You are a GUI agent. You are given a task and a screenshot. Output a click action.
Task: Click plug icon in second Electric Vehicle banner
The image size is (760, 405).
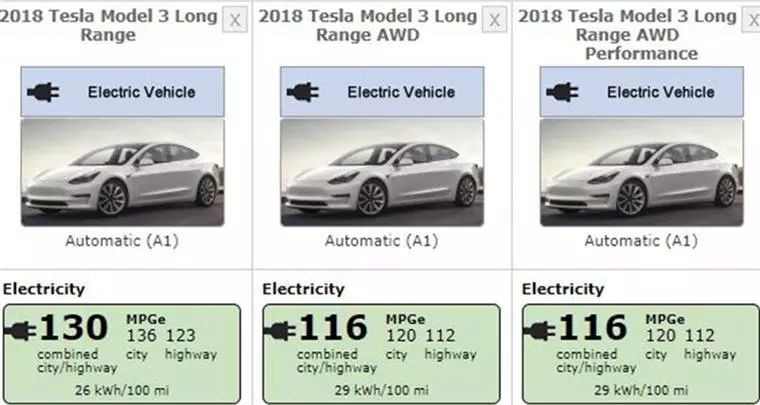pyautogui.click(x=303, y=92)
